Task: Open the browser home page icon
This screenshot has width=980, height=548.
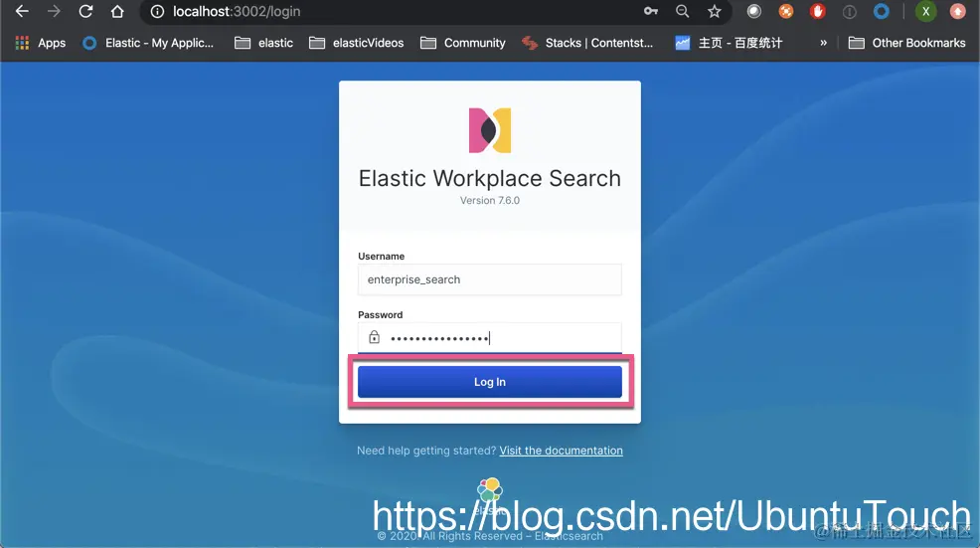Action: coord(117,11)
